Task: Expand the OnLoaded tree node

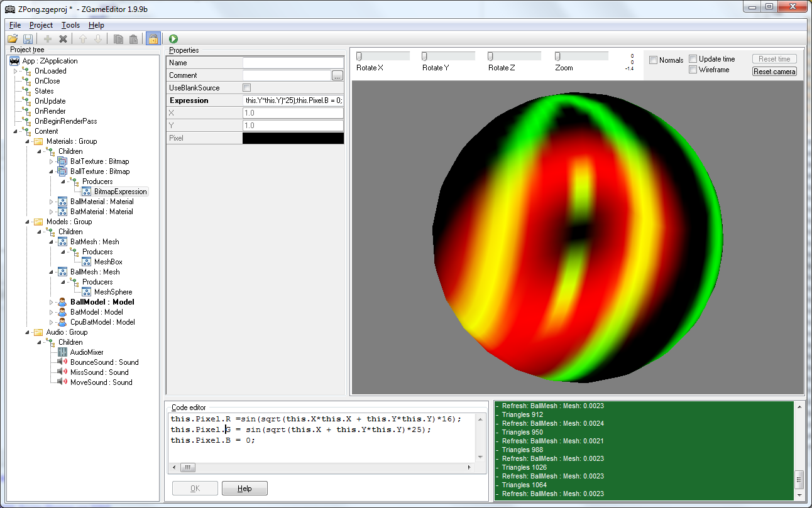Action: [16, 71]
